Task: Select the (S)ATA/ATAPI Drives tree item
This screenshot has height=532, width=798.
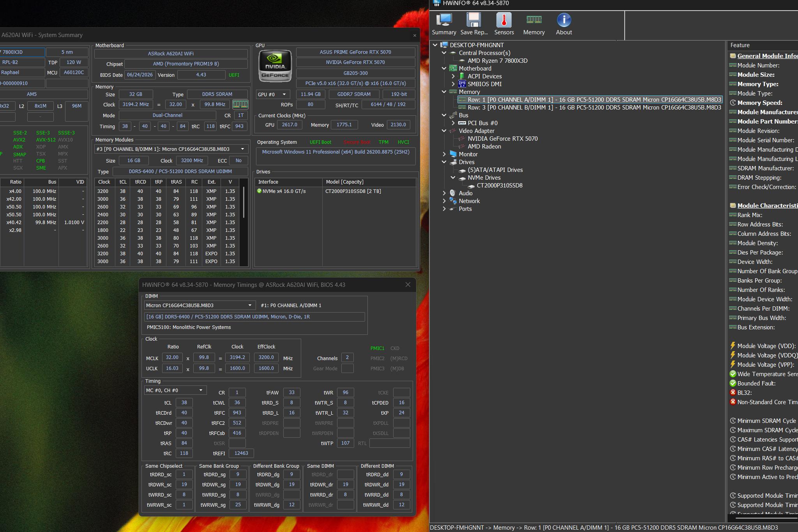Action: (495, 170)
